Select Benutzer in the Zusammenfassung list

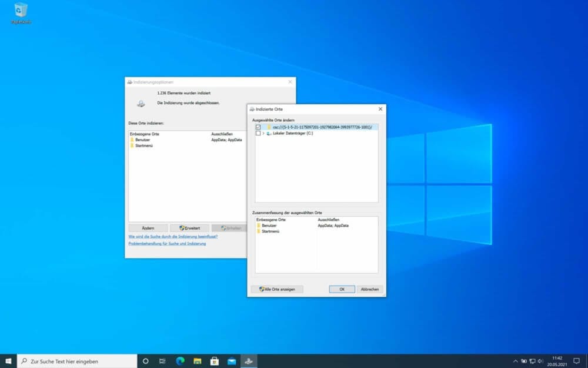pyautogui.click(x=269, y=226)
